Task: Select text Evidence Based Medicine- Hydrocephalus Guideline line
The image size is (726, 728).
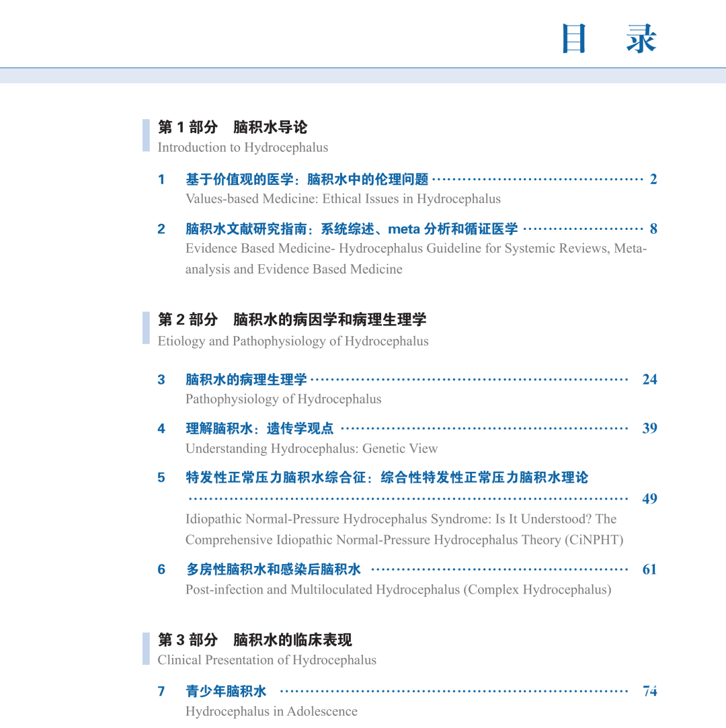Action: click(416, 249)
